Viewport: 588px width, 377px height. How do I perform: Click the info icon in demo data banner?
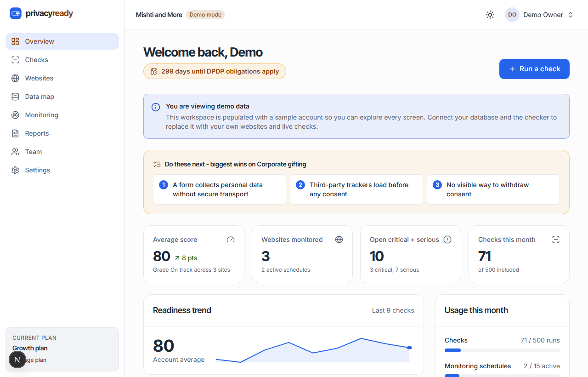tap(156, 107)
